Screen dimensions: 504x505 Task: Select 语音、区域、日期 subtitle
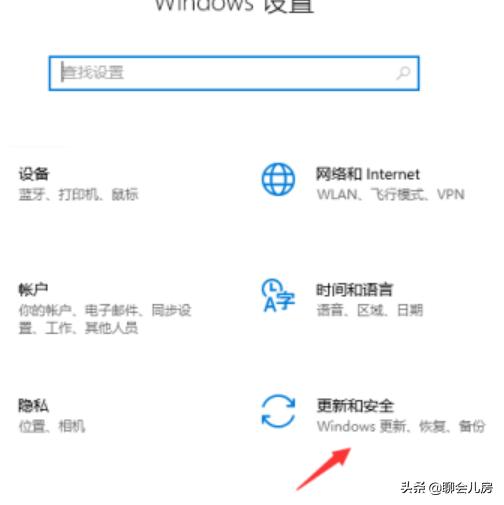tap(370, 310)
